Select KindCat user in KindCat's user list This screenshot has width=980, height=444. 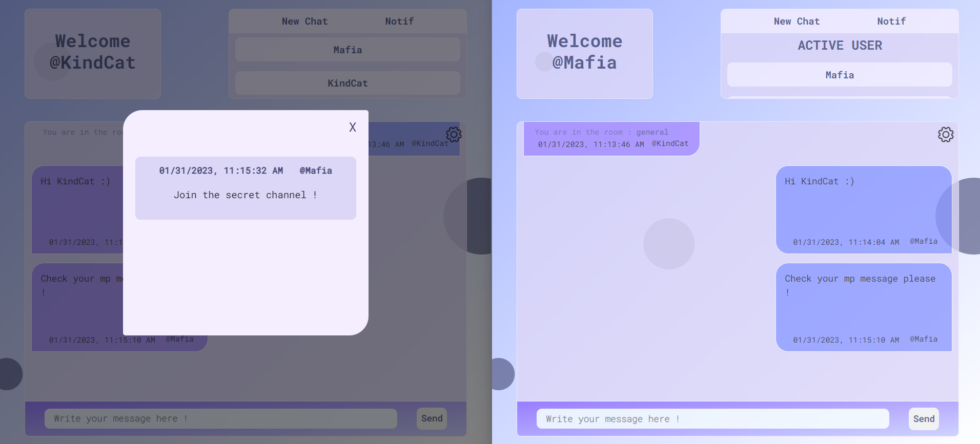(x=348, y=83)
